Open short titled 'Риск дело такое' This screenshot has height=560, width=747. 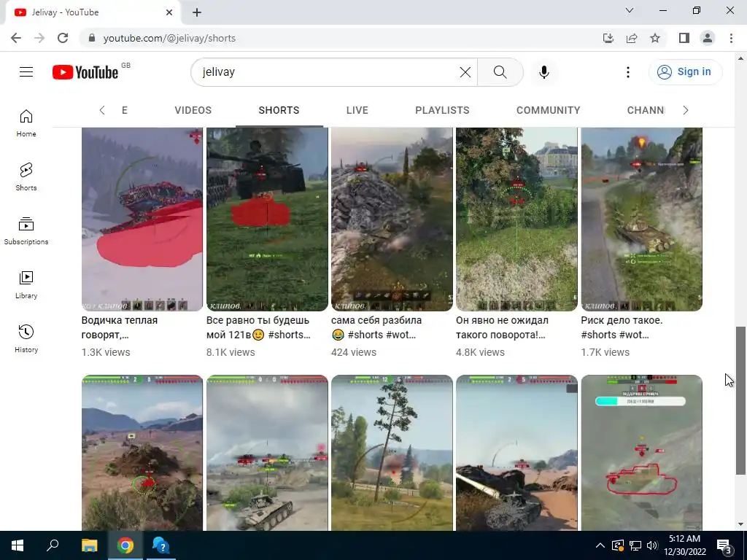[622, 327]
